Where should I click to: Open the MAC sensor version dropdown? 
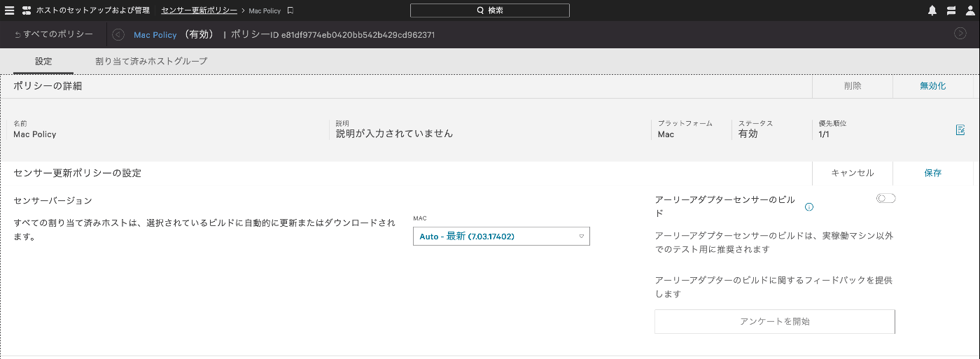point(501,237)
